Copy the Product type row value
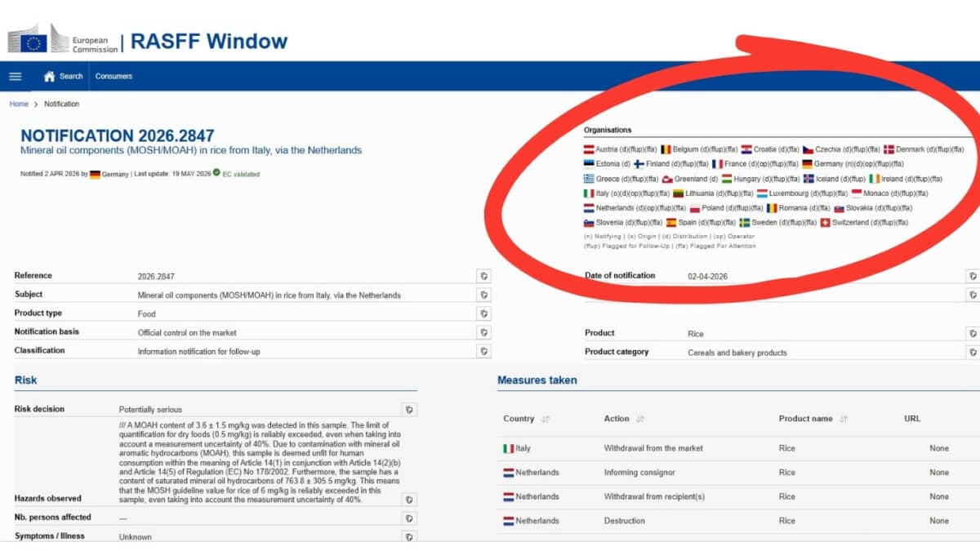The width and height of the screenshot is (980, 551). pos(483,313)
